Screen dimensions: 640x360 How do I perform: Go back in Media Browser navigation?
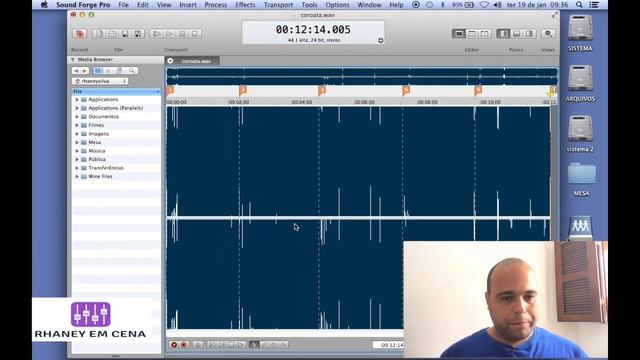76,71
